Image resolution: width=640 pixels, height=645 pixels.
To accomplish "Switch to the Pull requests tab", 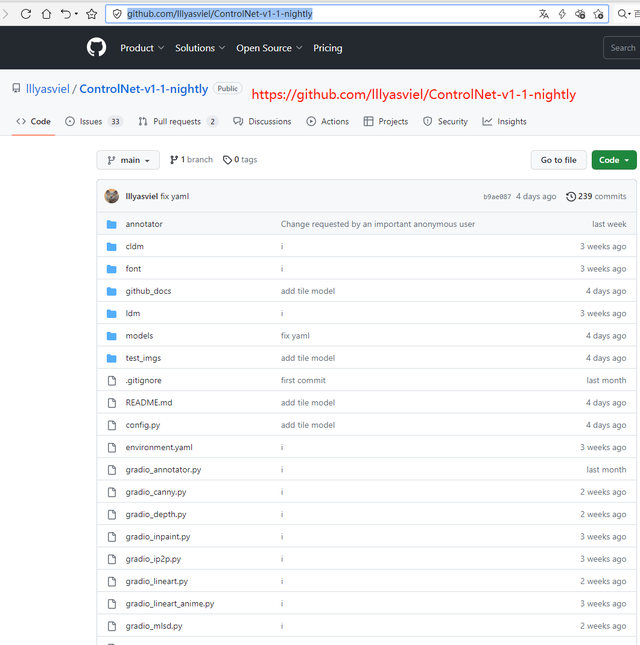I will [178, 121].
